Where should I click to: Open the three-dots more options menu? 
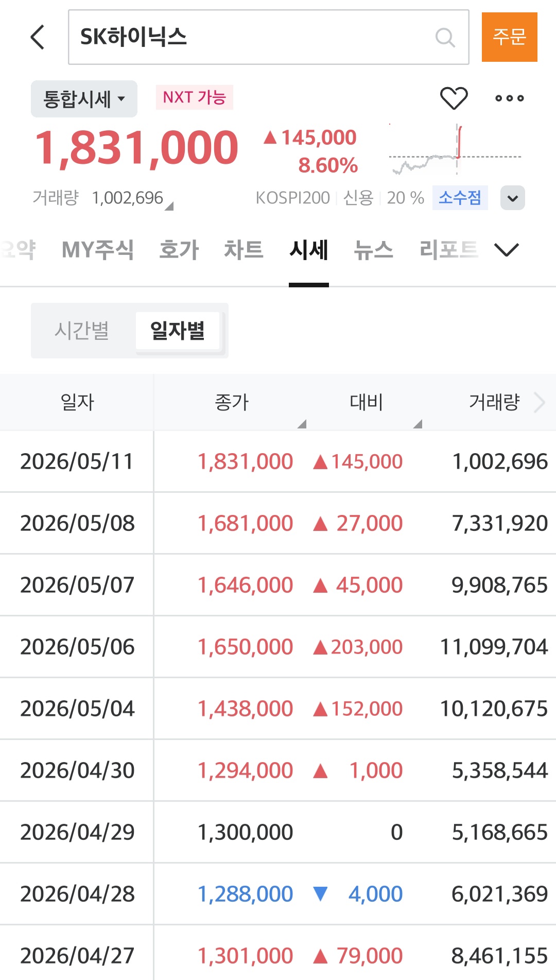pos(509,98)
